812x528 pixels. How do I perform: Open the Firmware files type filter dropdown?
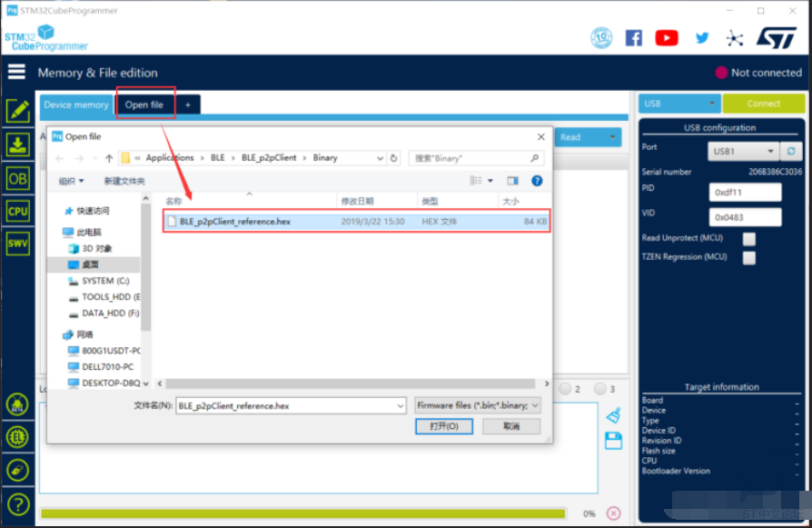point(478,405)
